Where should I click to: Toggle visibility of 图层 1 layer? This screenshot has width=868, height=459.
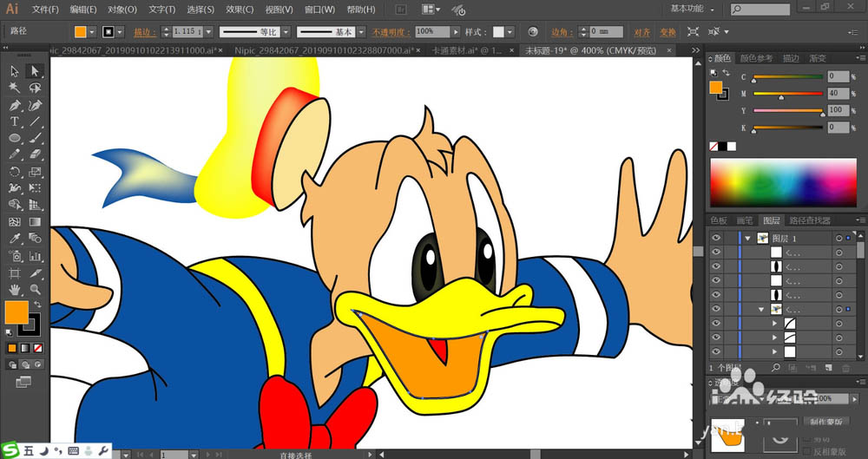pos(716,238)
